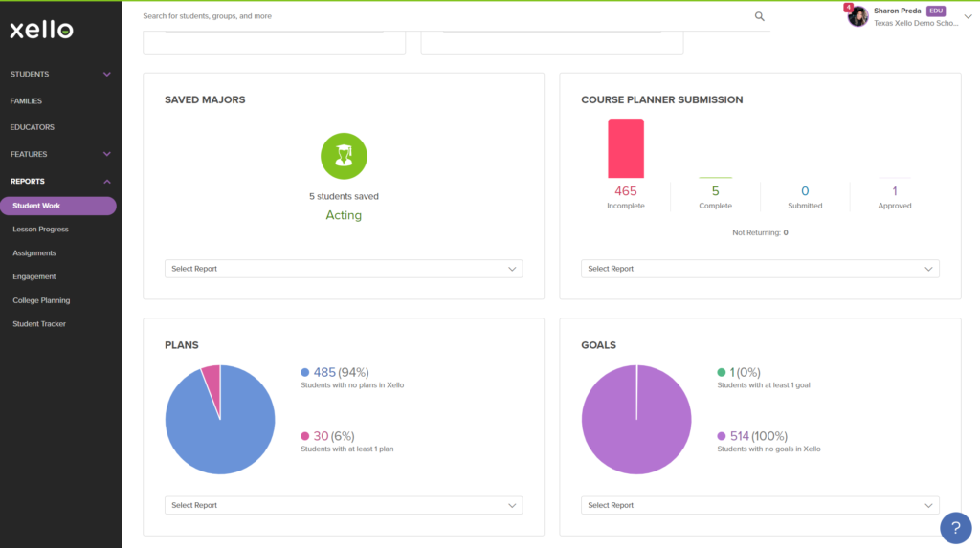
Task: Go to Lesson Progress report
Action: click(40, 230)
